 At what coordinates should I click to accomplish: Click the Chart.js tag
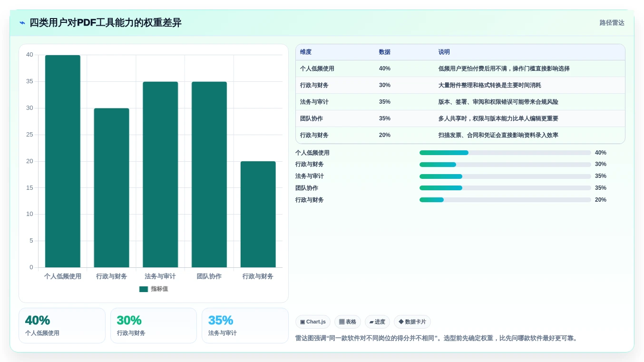tap(313, 322)
